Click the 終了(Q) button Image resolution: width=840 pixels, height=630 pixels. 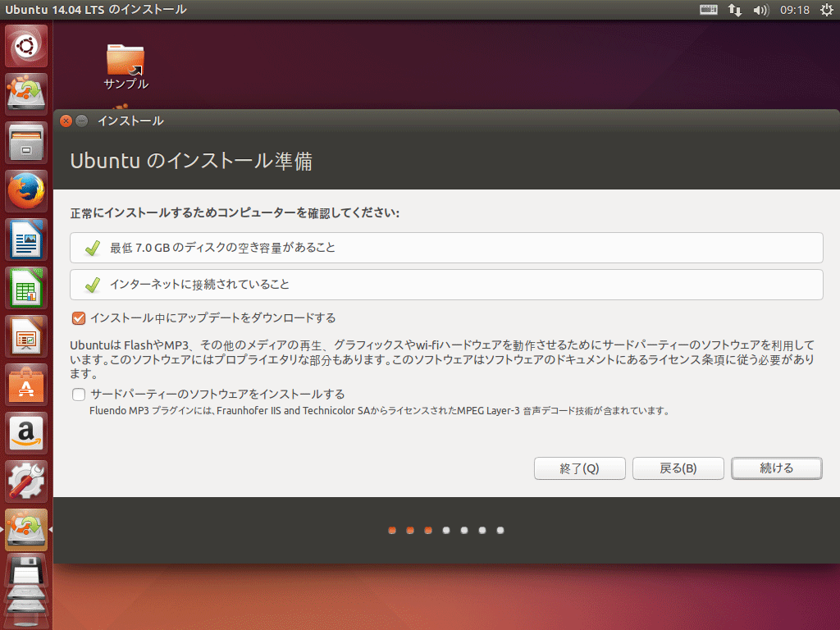(x=580, y=468)
